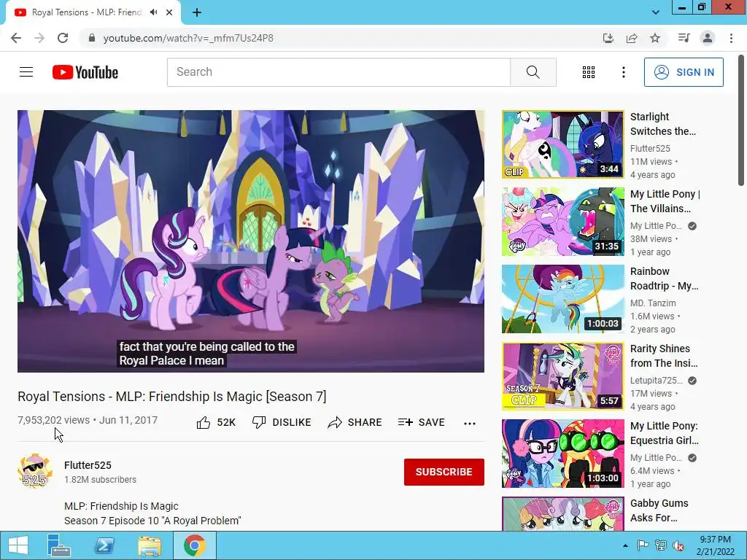Open Chrome media controls icon
Viewport: 747px width, 560px height.
684,38
